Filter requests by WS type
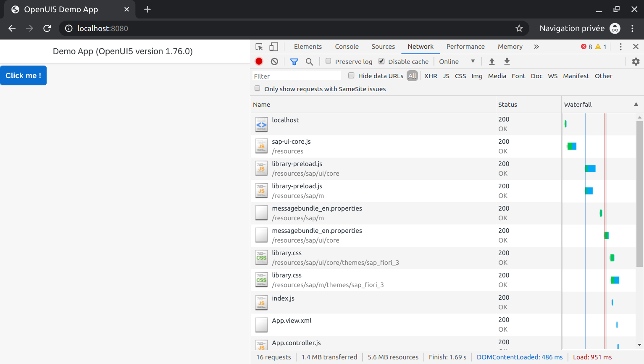Viewport: 644px width, 364px height. tap(553, 76)
